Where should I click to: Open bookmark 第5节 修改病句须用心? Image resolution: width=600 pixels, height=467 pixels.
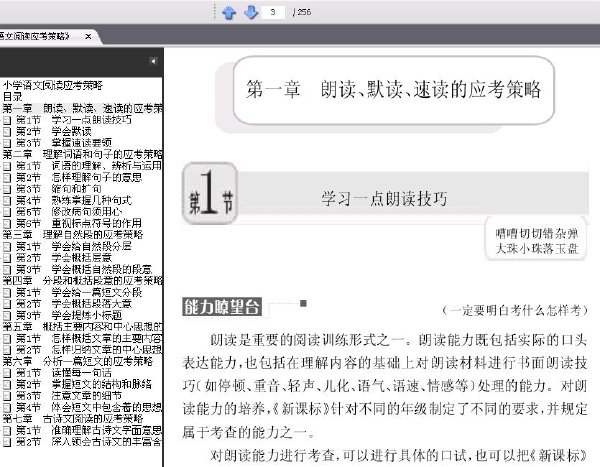coord(69,212)
